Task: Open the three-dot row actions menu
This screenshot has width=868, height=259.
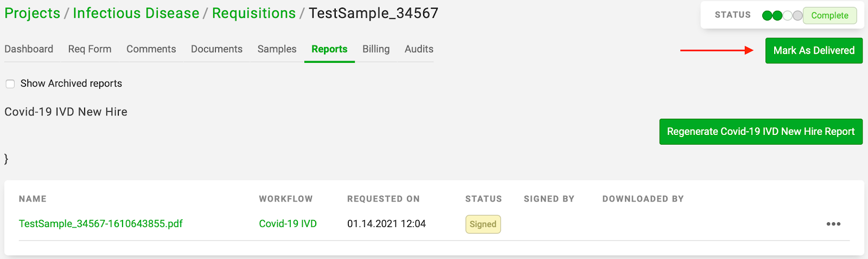Action: click(x=833, y=224)
